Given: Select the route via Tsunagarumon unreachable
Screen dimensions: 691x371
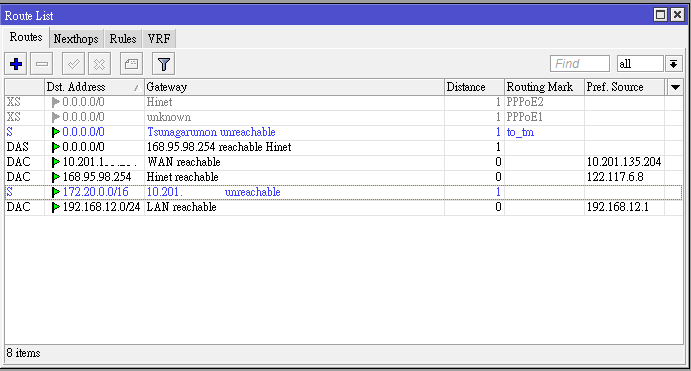Looking at the screenshot, I should pyautogui.click(x=344, y=132).
